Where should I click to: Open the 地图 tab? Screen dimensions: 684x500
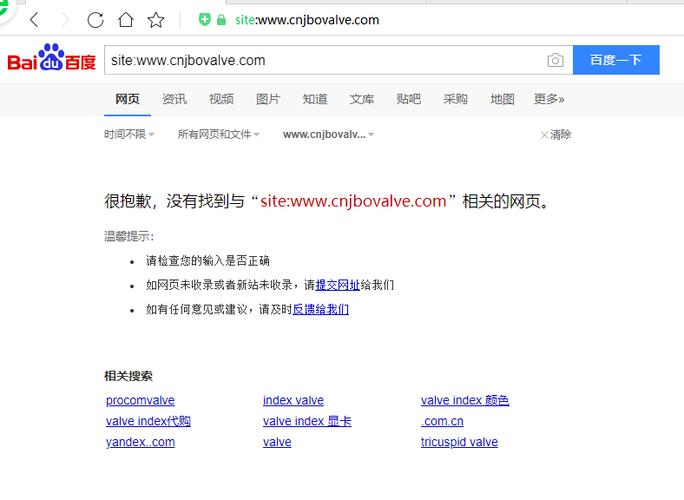pyautogui.click(x=502, y=99)
